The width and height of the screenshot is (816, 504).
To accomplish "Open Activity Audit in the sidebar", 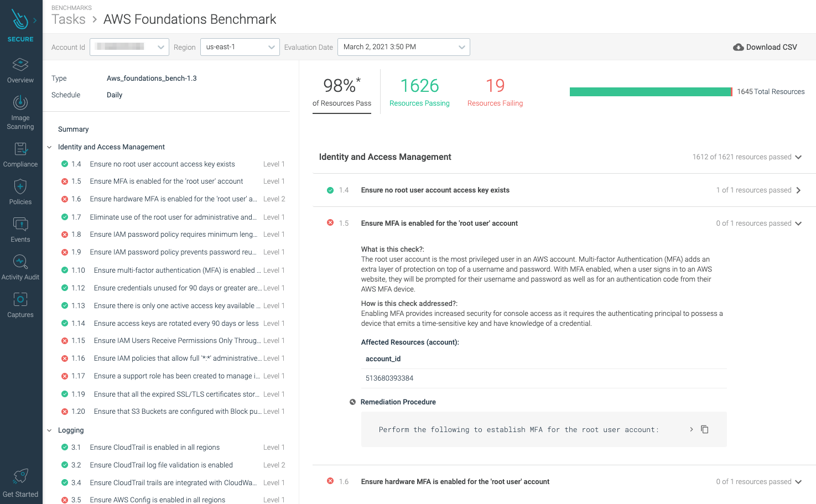I will pyautogui.click(x=20, y=262).
